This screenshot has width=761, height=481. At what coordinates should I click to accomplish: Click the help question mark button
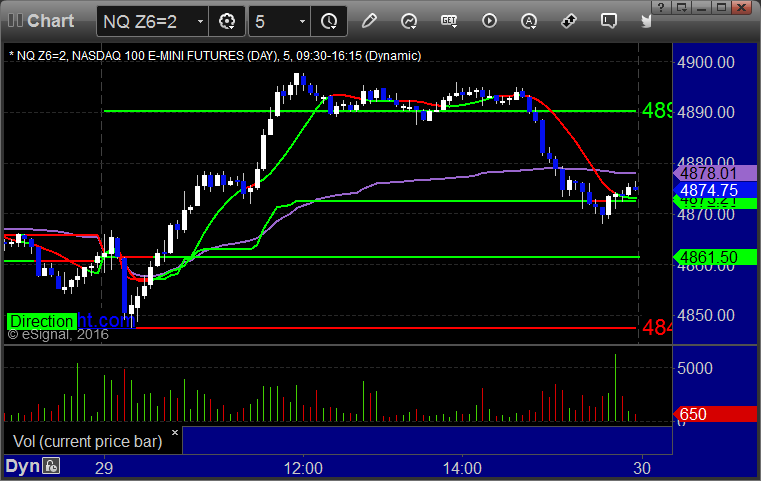tap(661, 7)
